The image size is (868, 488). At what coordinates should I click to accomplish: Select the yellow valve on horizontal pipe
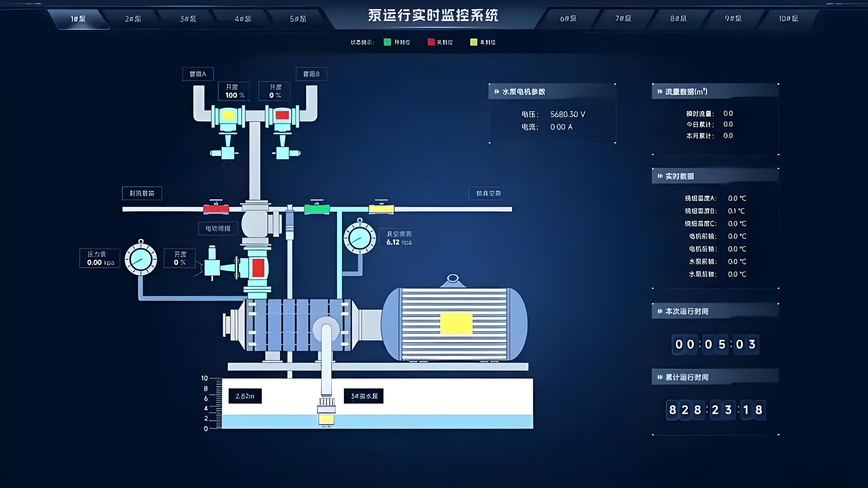(381, 209)
